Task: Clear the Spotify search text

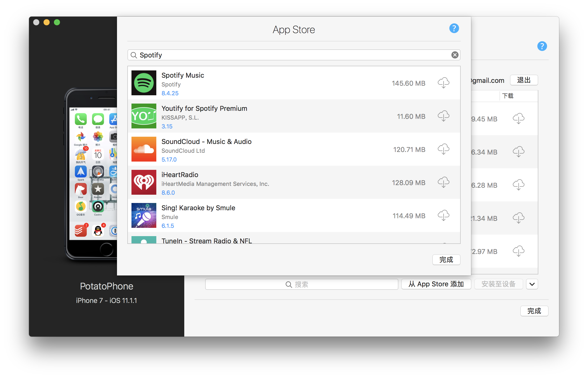Action: [455, 55]
